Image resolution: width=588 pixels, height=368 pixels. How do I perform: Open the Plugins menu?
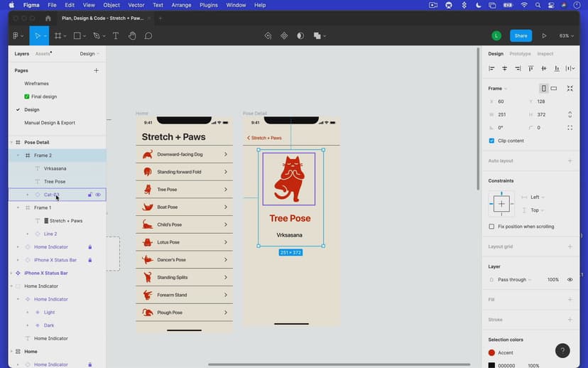208,5
